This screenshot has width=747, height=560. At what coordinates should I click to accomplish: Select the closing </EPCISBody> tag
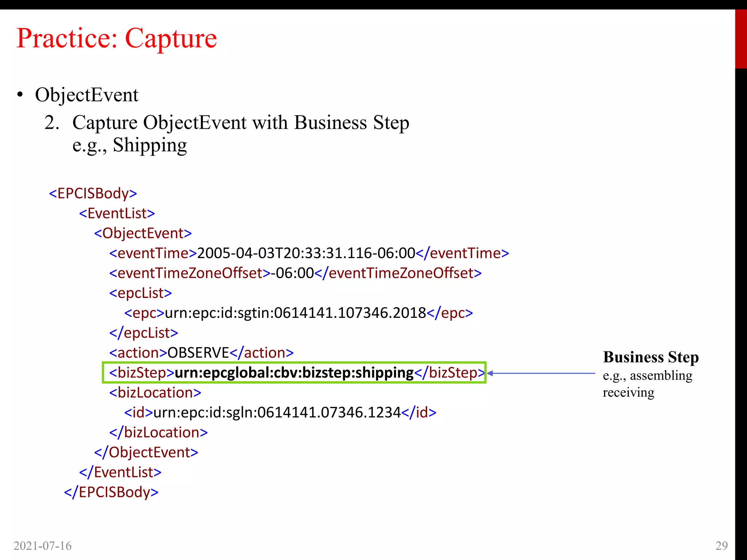click(x=111, y=492)
